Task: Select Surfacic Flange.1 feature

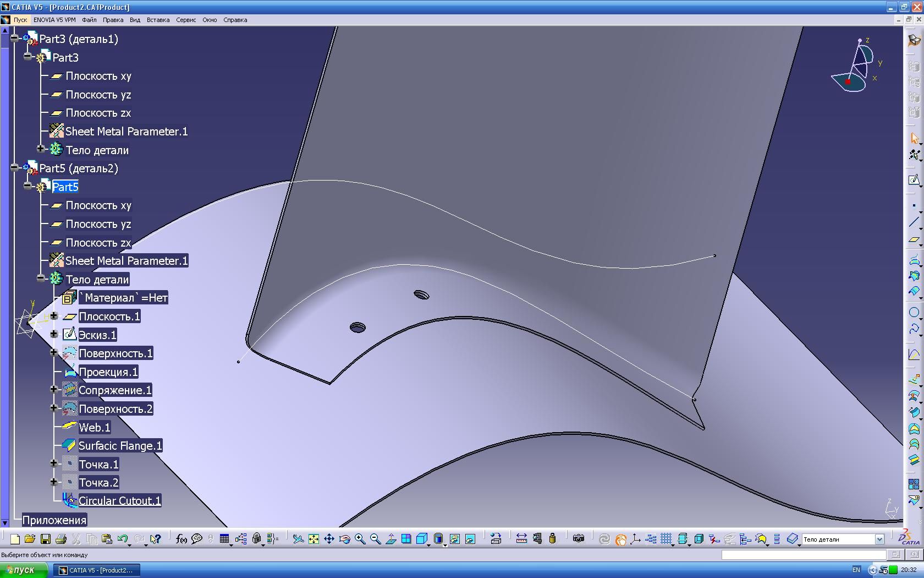Action: pyautogui.click(x=120, y=446)
